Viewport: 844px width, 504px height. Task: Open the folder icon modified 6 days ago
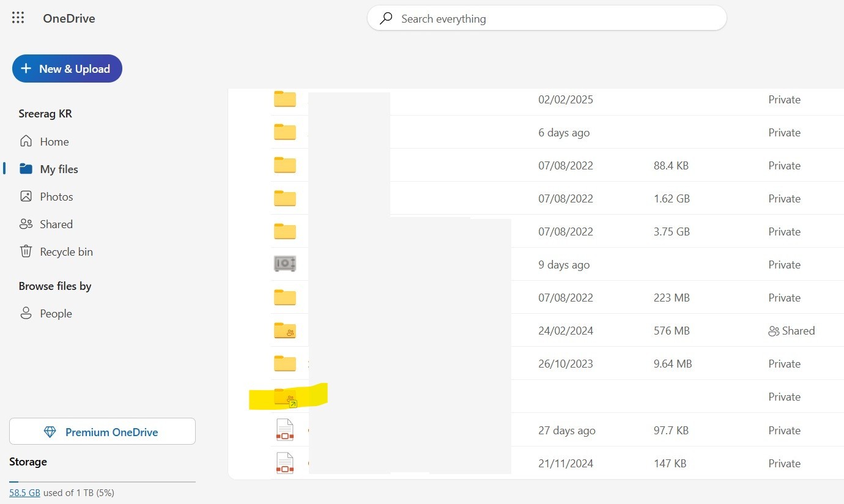(x=285, y=132)
